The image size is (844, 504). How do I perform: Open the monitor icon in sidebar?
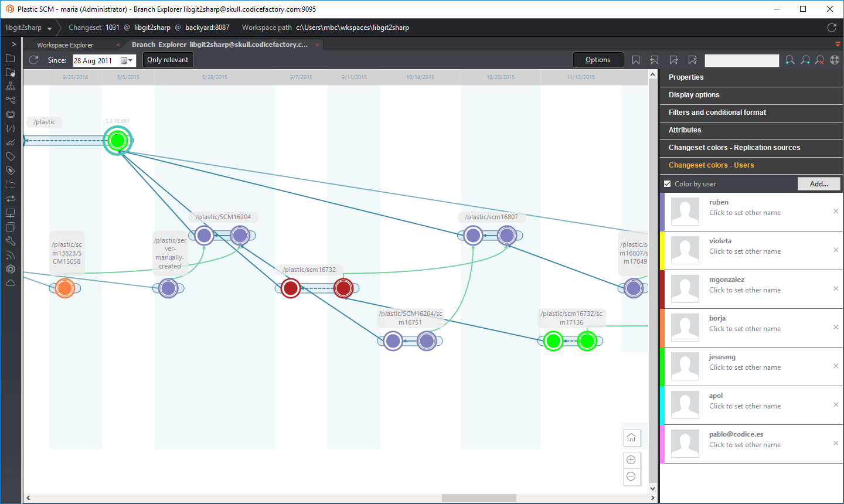click(10, 213)
